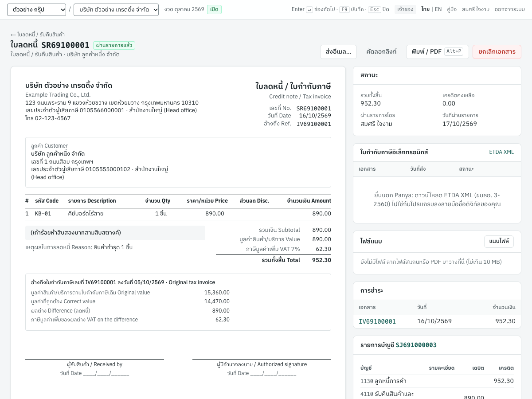Click the เดบิต column header in journal table
Viewport: 532px width, 399px height.
pos(478,368)
